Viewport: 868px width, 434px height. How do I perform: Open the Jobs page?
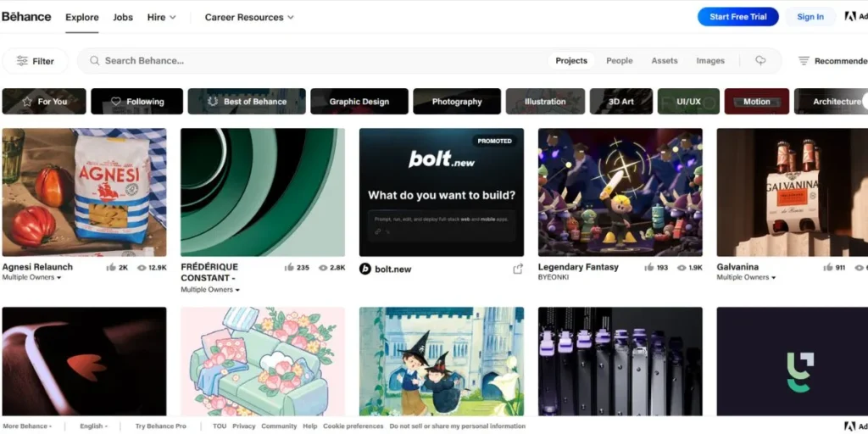123,17
